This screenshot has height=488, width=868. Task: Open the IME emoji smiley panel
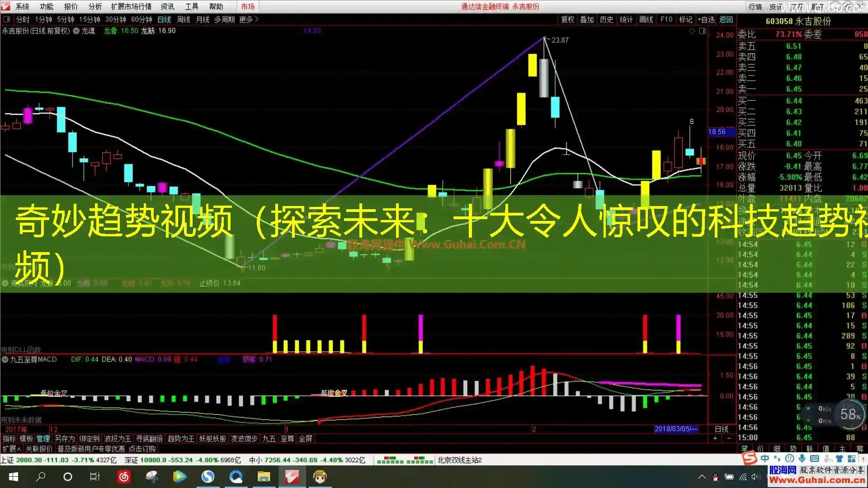[790, 459]
